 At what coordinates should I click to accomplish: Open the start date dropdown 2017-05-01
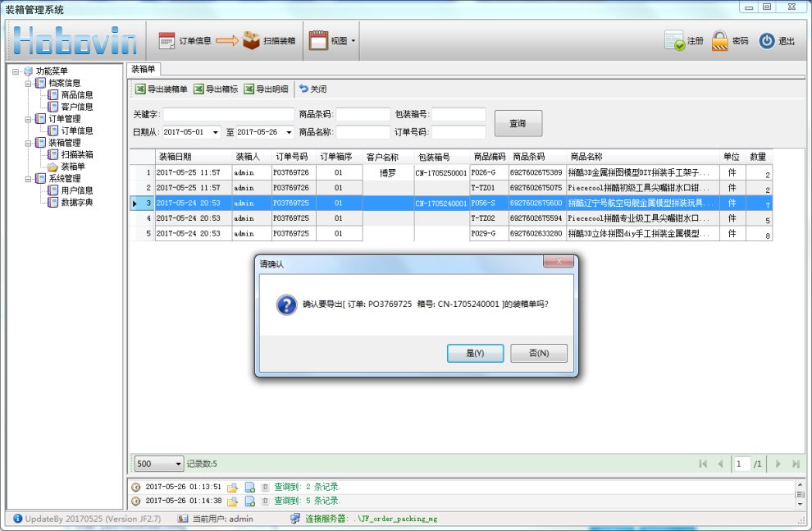pos(216,132)
